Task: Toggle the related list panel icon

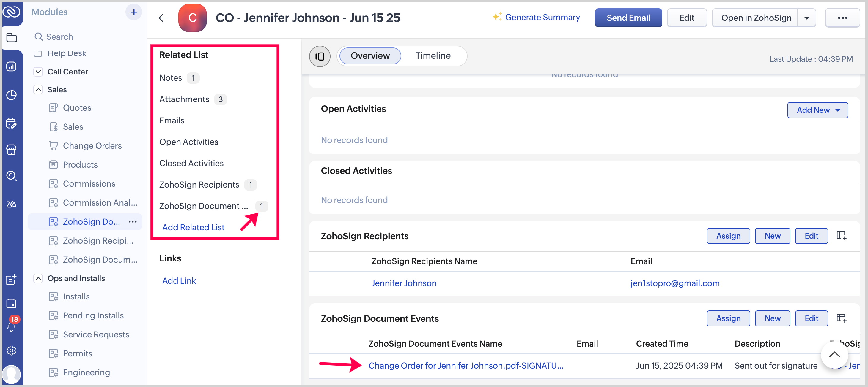Action: [x=320, y=56]
